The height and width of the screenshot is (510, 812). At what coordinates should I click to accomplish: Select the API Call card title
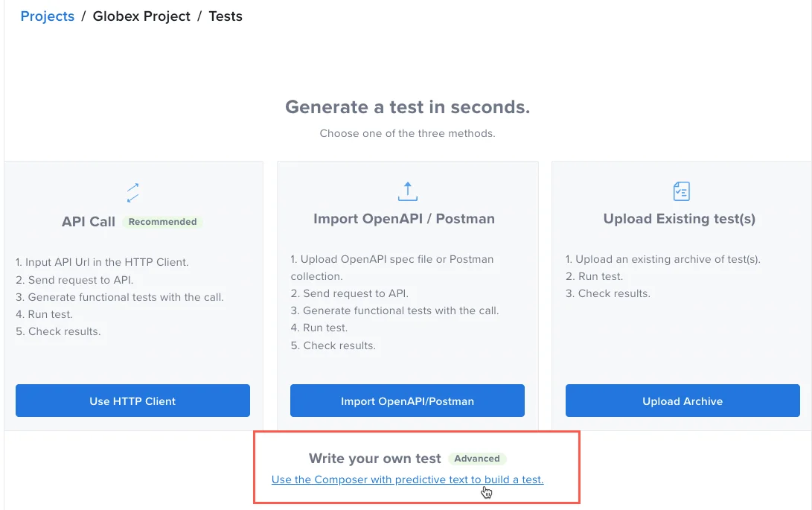click(89, 222)
